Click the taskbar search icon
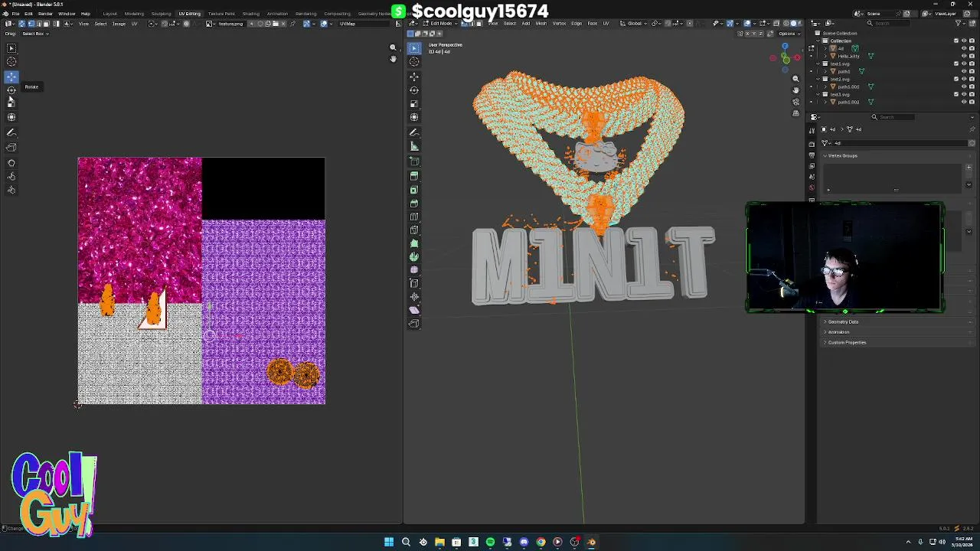Screen dimensions: 980x551 [x=406, y=542]
